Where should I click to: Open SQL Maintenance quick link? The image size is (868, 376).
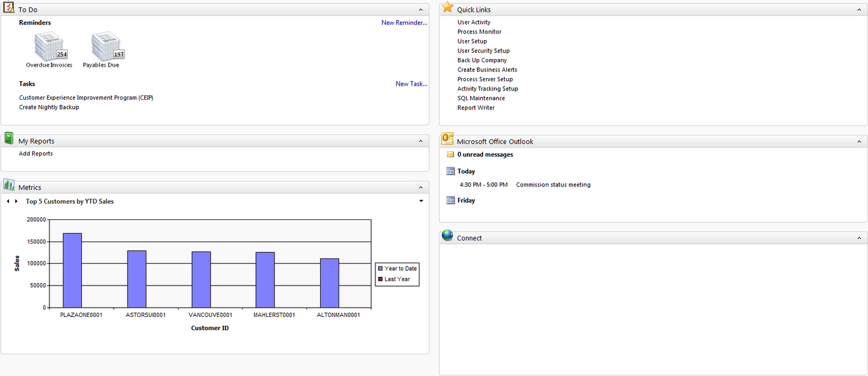click(481, 98)
